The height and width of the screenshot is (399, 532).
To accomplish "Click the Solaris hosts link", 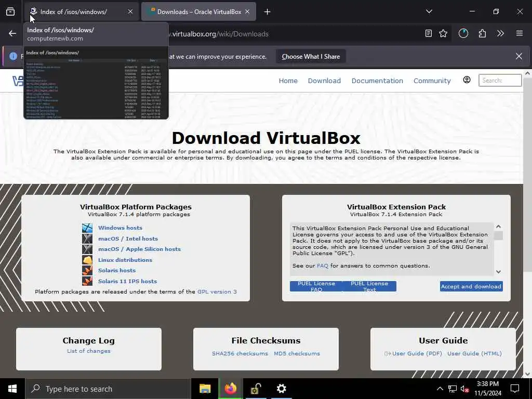I will tap(117, 270).
